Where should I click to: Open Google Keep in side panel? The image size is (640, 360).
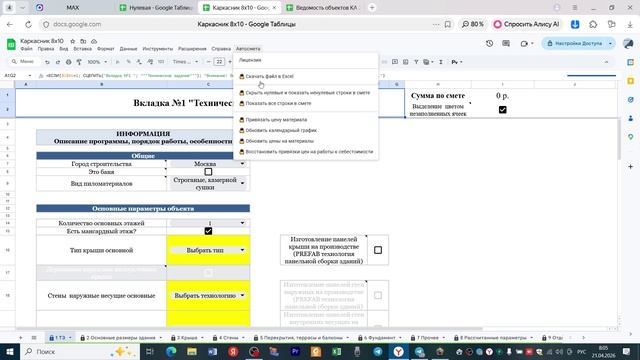[631, 81]
